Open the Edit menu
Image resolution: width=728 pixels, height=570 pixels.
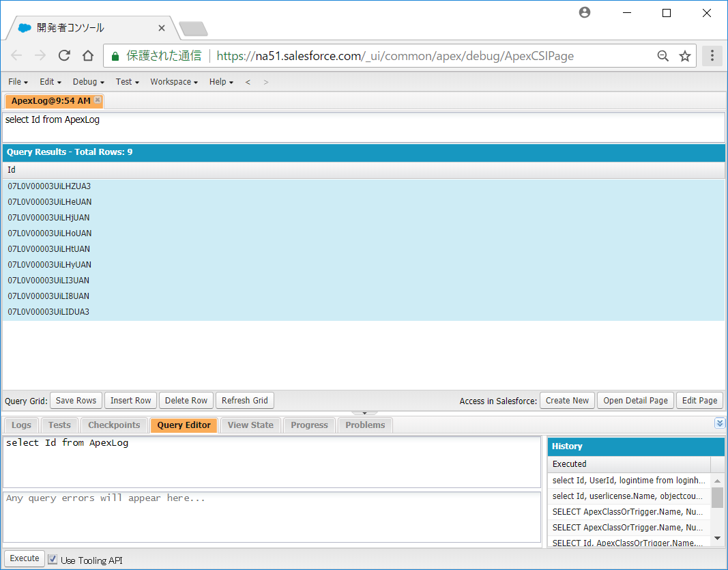click(x=50, y=82)
